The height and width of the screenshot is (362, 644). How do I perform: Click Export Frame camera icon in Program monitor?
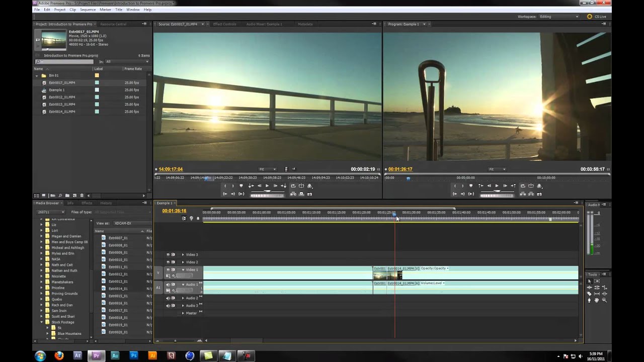pos(539,194)
